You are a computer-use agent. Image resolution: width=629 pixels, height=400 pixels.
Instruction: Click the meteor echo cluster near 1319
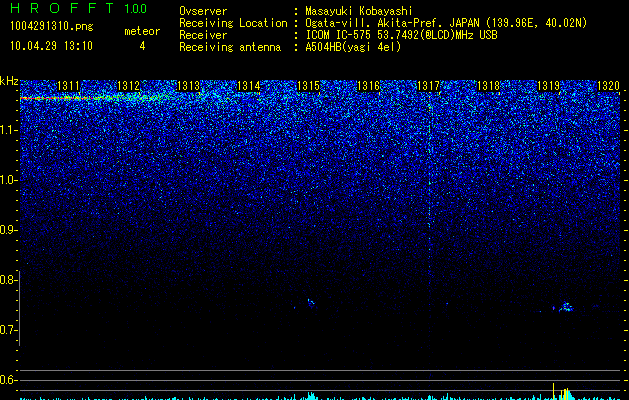[x=566, y=307]
